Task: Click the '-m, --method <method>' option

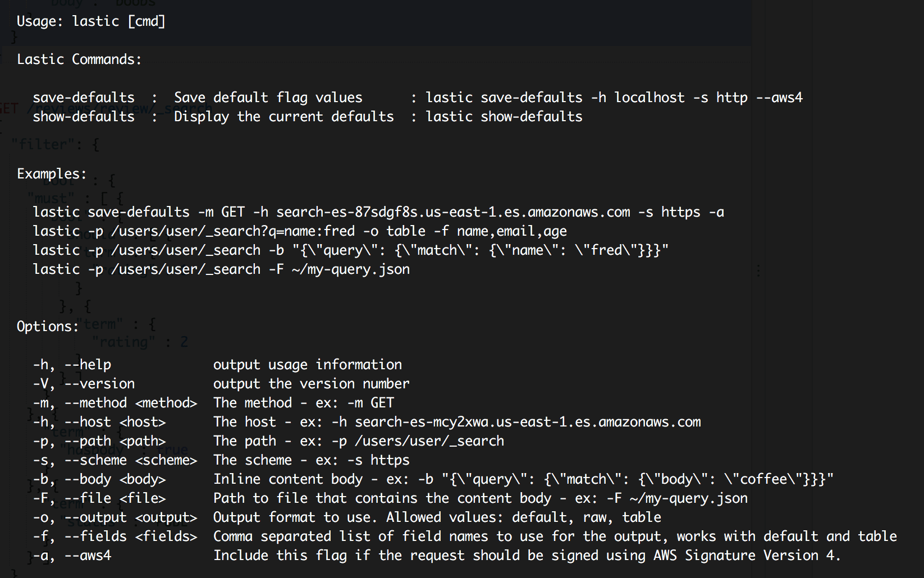Action: pyautogui.click(x=115, y=403)
